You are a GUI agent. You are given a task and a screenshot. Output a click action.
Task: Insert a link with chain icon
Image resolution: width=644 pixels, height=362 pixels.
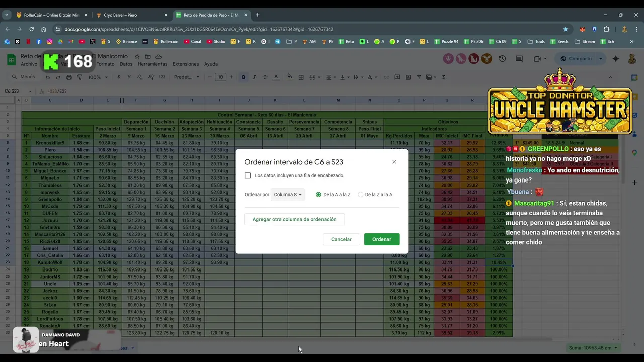coord(386,77)
